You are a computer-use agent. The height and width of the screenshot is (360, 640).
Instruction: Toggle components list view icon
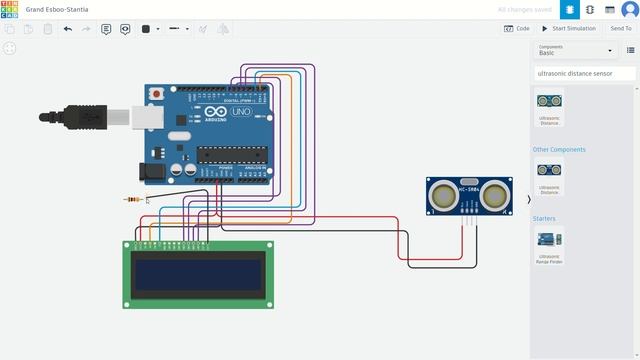coord(631,50)
